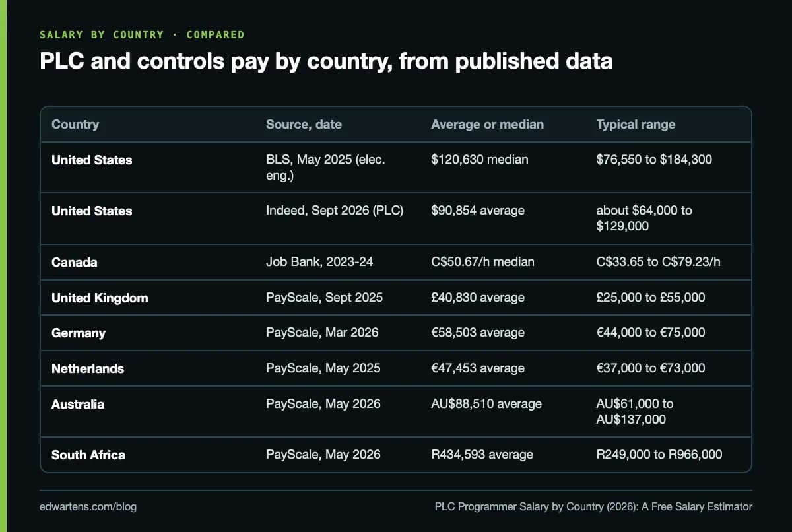Screen dimensions: 792x532
Task: Select the 'Canada' country cell
Action: pyautogui.click(x=74, y=262)
